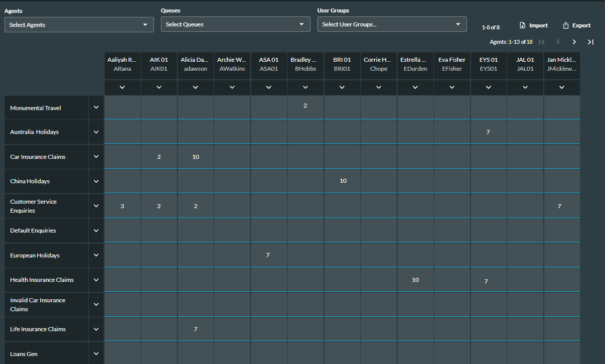605x364 pixels.
Task: Expand the Life Insurance Claims row
Action: pos(96,329)
